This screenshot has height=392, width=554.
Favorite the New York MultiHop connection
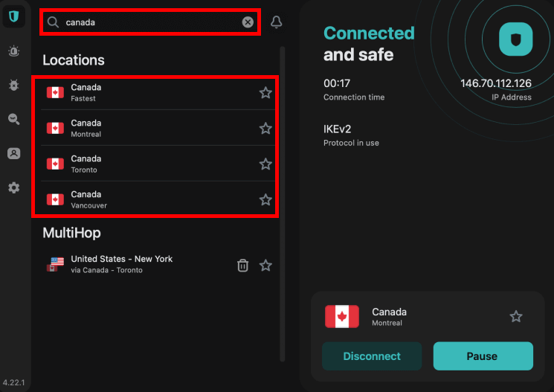click(x=265, y=265)
